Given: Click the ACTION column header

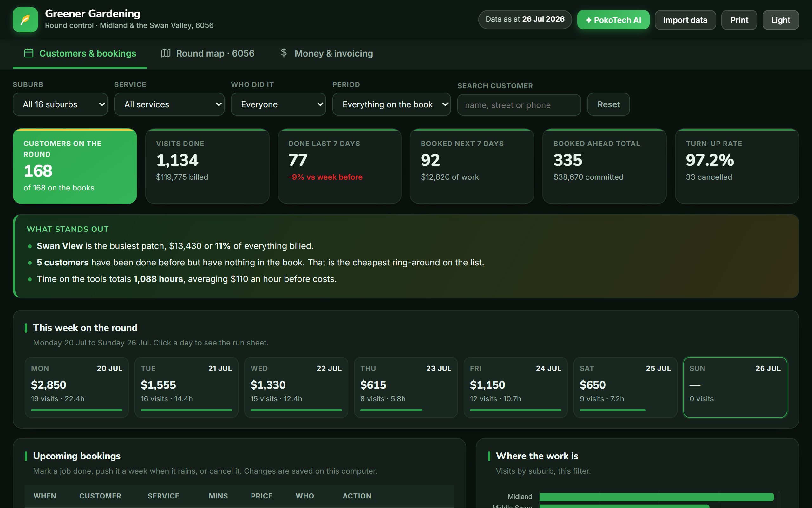Looking at the screenshot, I should 357,496.
